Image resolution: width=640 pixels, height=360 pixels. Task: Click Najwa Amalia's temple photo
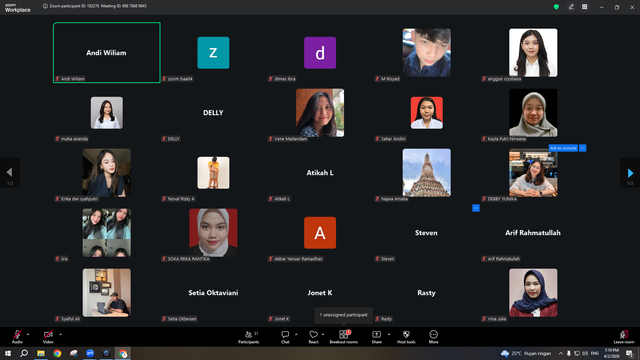coord(427,173)
